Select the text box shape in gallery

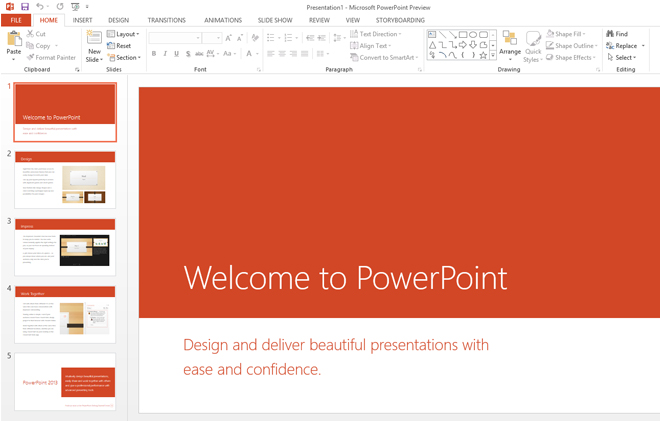point(432,35)
